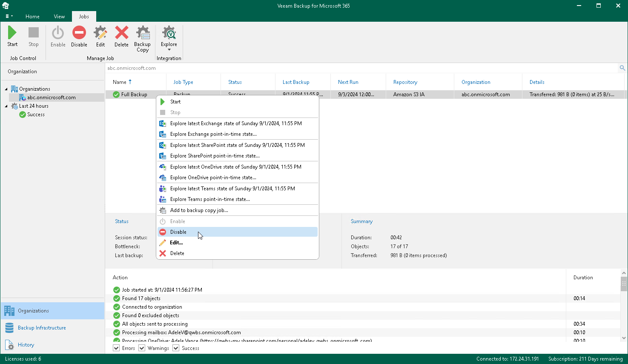628x364 pixels.
Task: Click the Full Backup success status icon
Action: click(x=116, y=95)
